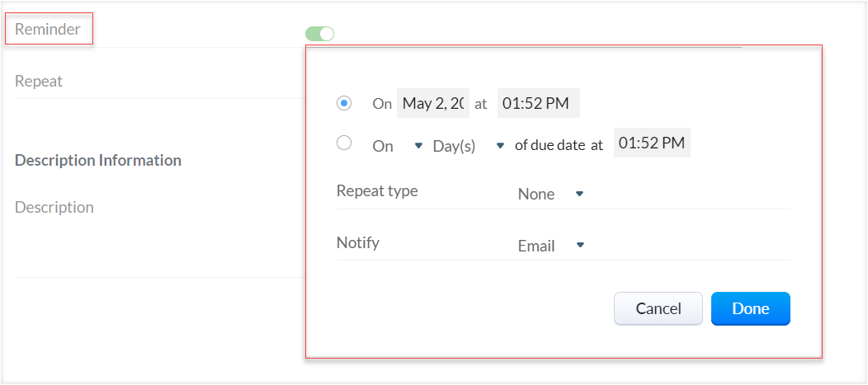Click the Notify label in the popup

tap(358, 243)
